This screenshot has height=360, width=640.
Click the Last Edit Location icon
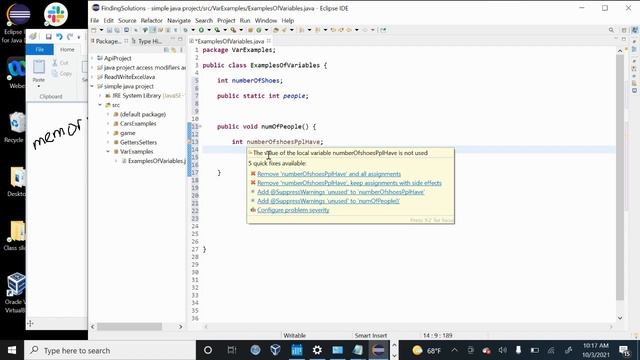coord(333,30)
